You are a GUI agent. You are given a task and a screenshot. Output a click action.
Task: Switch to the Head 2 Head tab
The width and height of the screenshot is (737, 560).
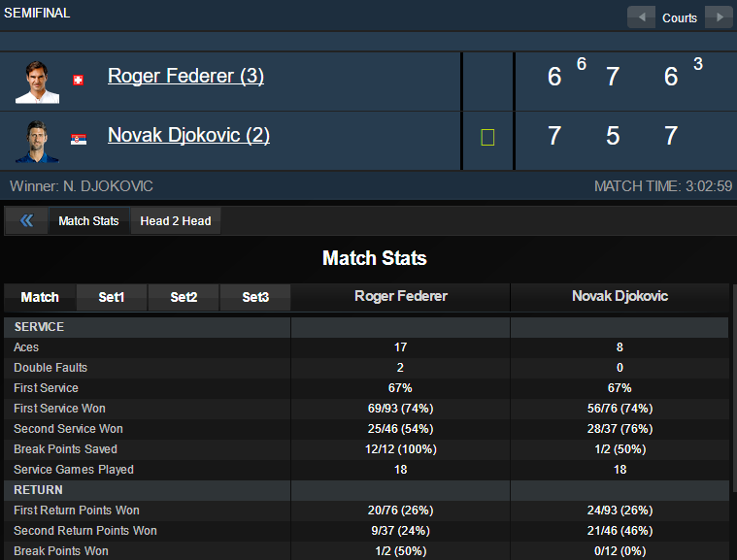coord(176,221)
